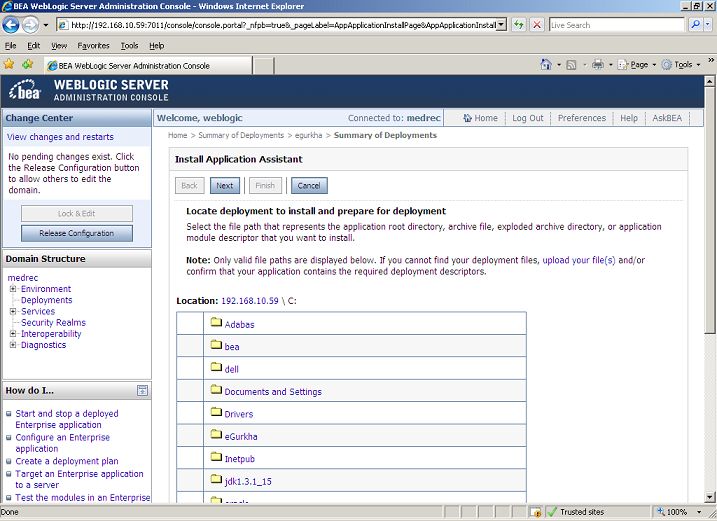Click Start and stop a deployed application link
The width and height of the screenshot is (717, 521).
67,419
